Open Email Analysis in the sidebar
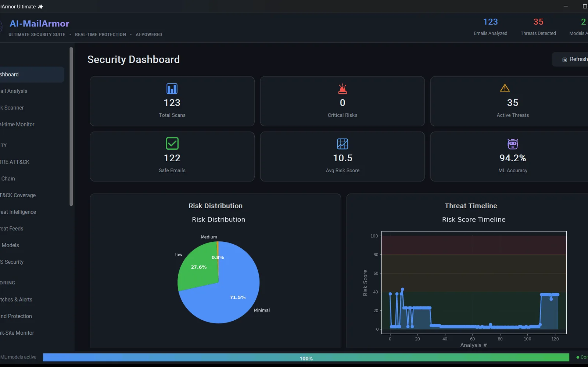 pyautogui.click(x=32, y=91)
